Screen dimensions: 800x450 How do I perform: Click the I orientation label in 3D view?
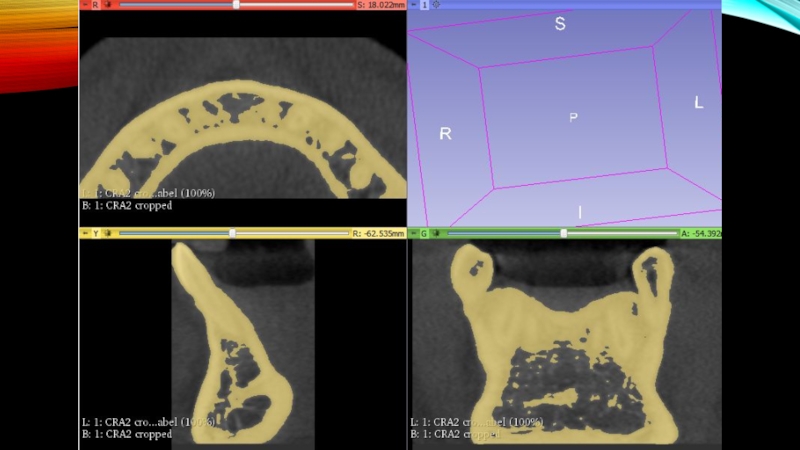click(580, 212)
